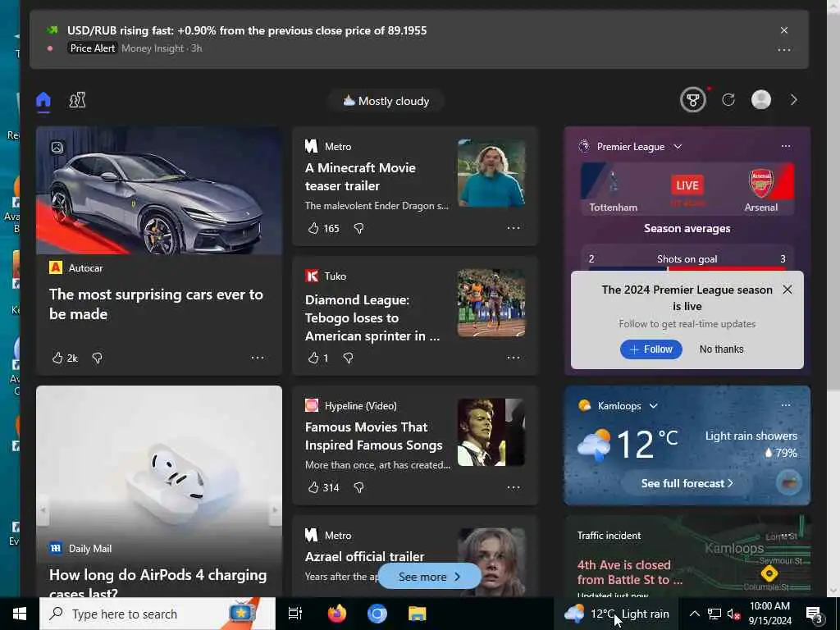Dislike the Autocar surprising cars article
This screenshot has height=630, width=840.
97,358
